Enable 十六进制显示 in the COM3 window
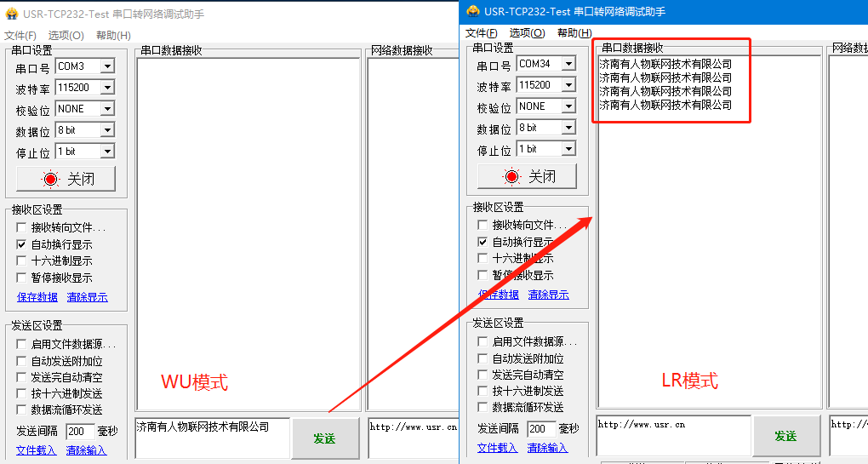 pyautogui.click(x=22, y=261)
